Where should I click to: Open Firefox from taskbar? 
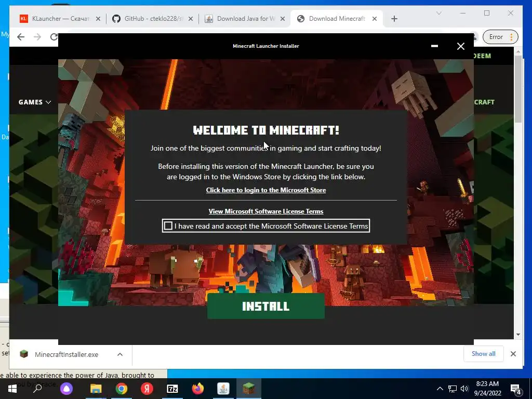coord(198,389)
